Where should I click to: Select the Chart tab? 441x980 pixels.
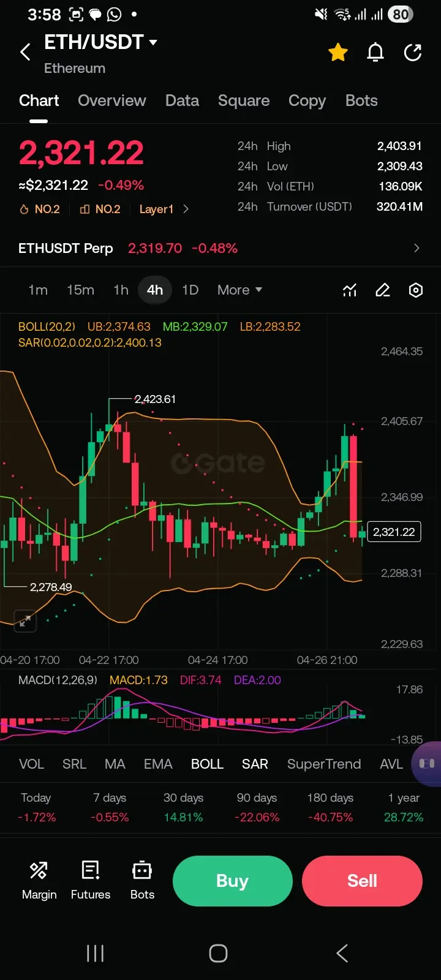pyautogui.click(x=39, y=100)
